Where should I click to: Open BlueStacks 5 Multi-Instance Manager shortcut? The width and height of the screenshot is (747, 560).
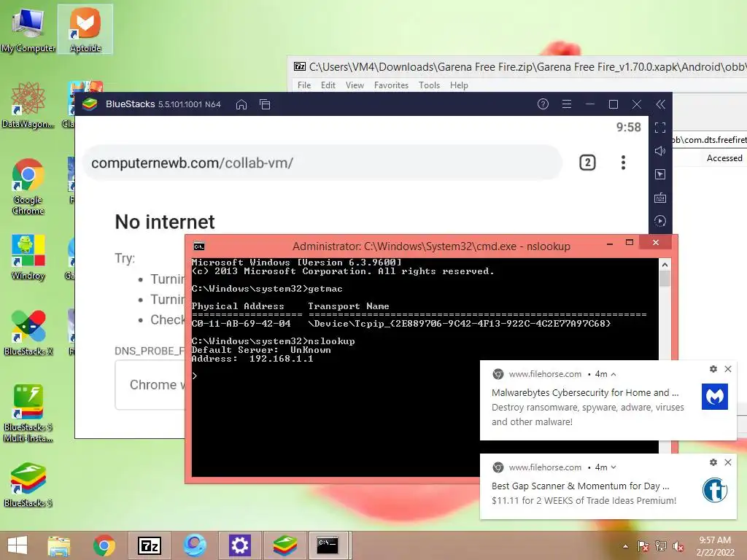28,413
